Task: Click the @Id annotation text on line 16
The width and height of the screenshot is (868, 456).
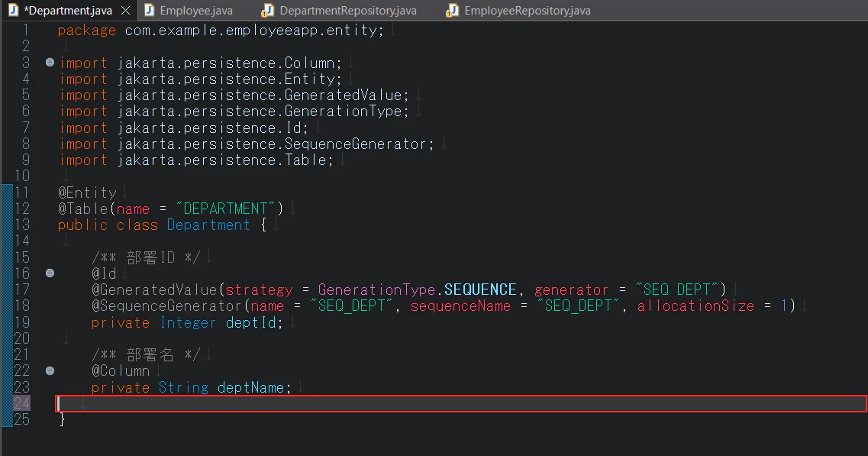Action: pos(104,273)
